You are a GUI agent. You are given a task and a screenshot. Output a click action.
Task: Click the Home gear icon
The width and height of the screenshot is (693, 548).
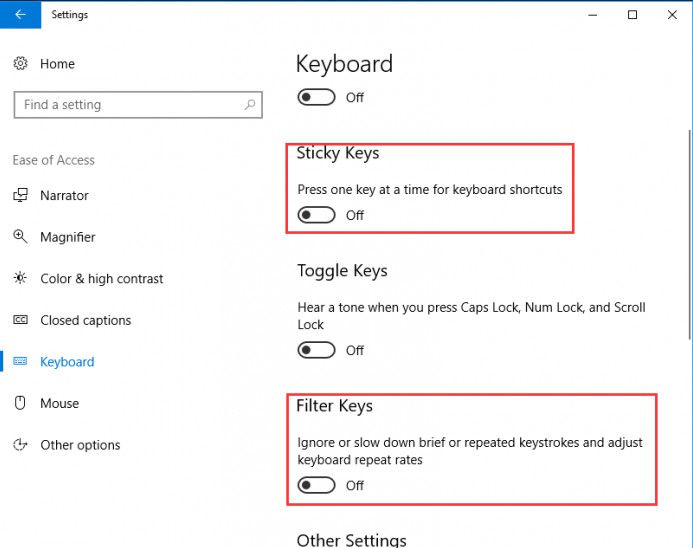tap(20, 63)
